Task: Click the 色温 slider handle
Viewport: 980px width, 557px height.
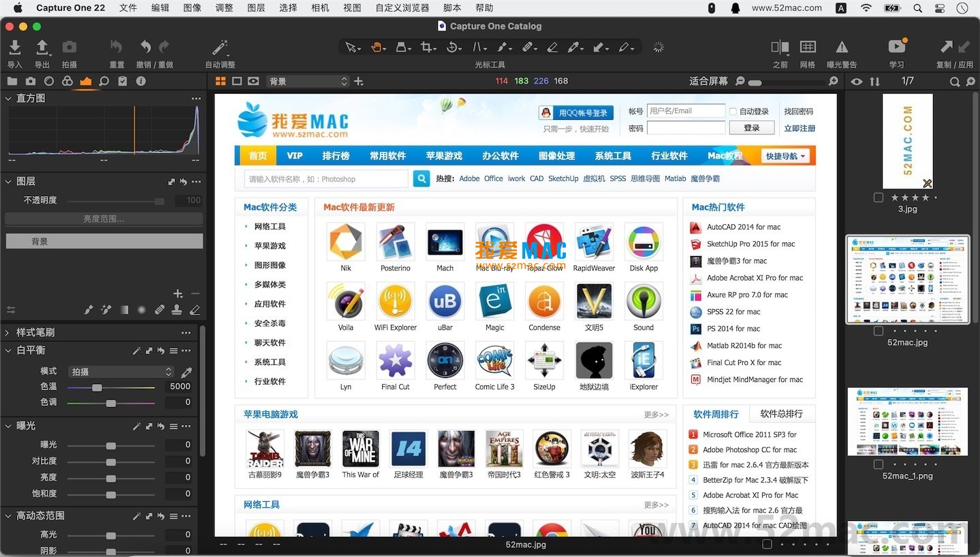Action: point(97,387)
